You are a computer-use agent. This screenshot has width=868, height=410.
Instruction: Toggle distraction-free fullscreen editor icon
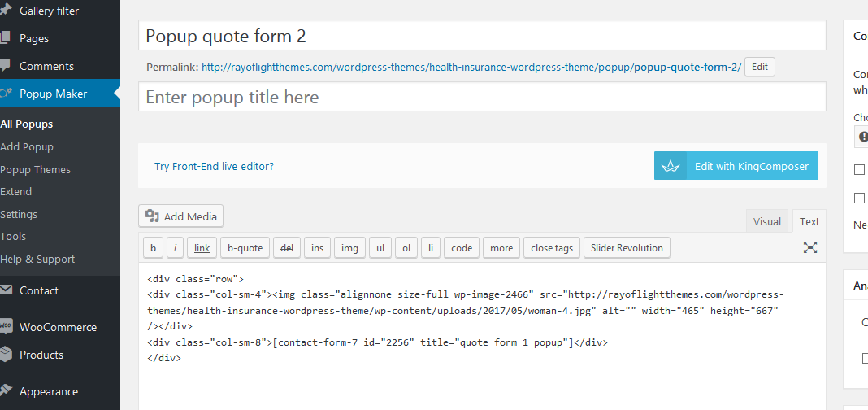coord(809,248)
